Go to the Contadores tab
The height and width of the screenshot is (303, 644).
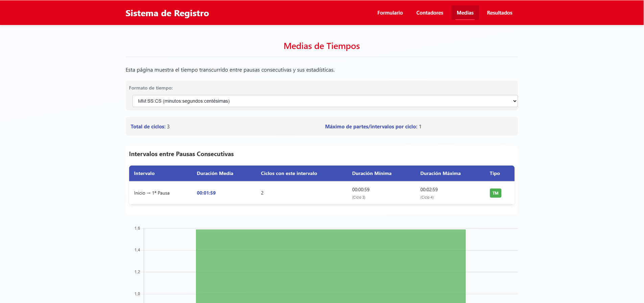pos(429,13)
